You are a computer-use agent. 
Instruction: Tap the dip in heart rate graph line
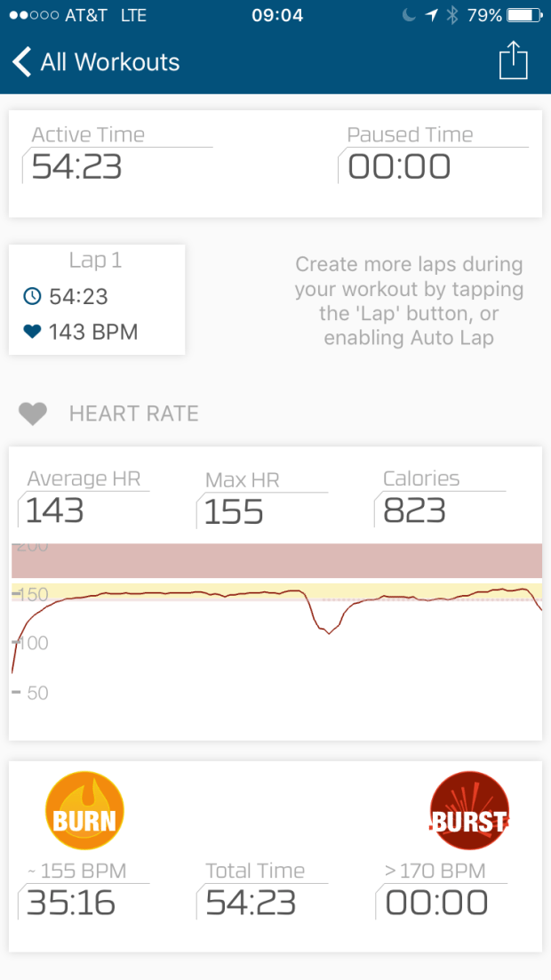(x=328, y=631)
